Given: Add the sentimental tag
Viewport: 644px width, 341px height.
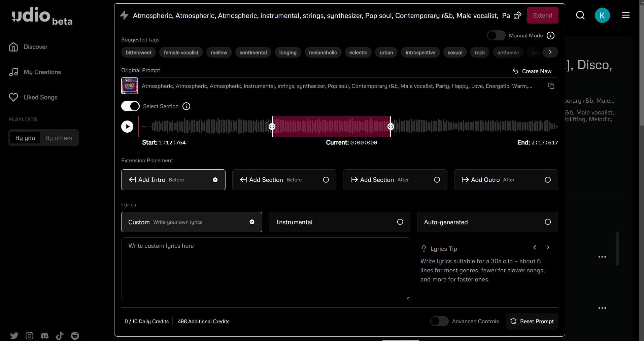Looking at the screenshot, I should click(253, 53).
